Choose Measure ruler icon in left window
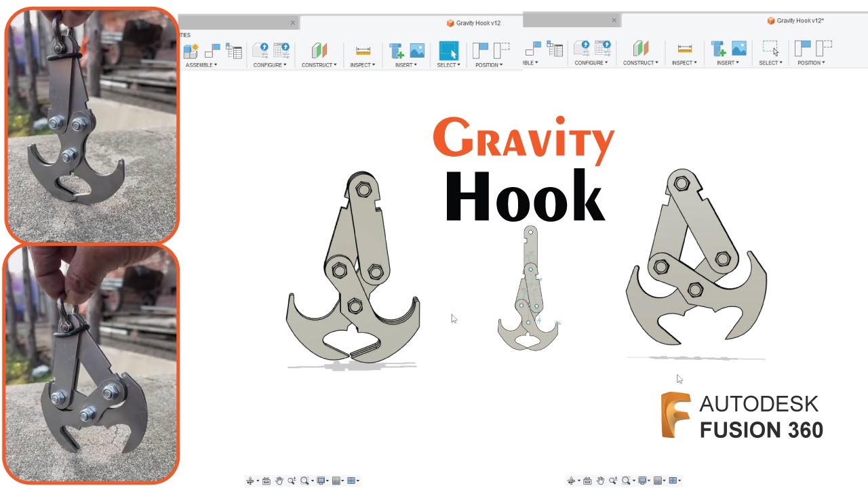The image size is (868, 488). coord(363,51)
